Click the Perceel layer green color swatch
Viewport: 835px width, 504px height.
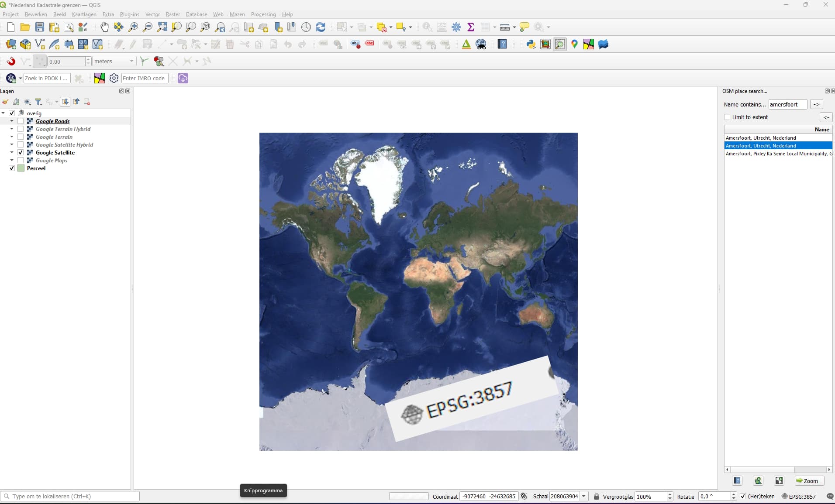tap(21, 168)
